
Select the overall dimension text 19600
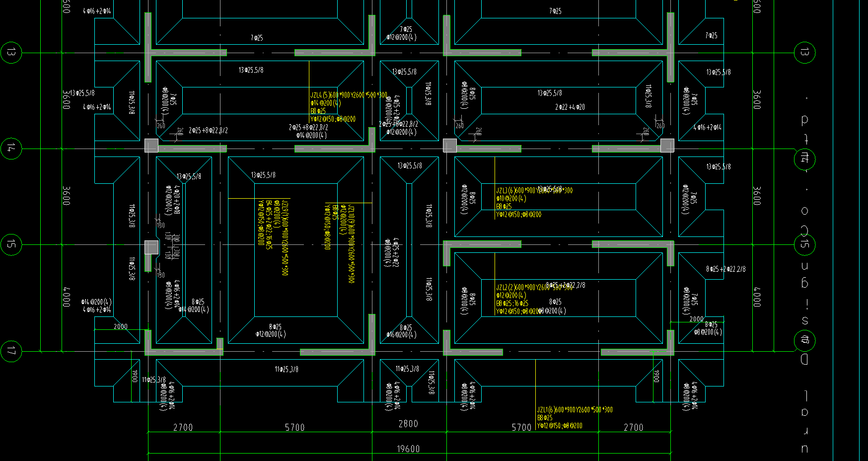click(408, 449)
